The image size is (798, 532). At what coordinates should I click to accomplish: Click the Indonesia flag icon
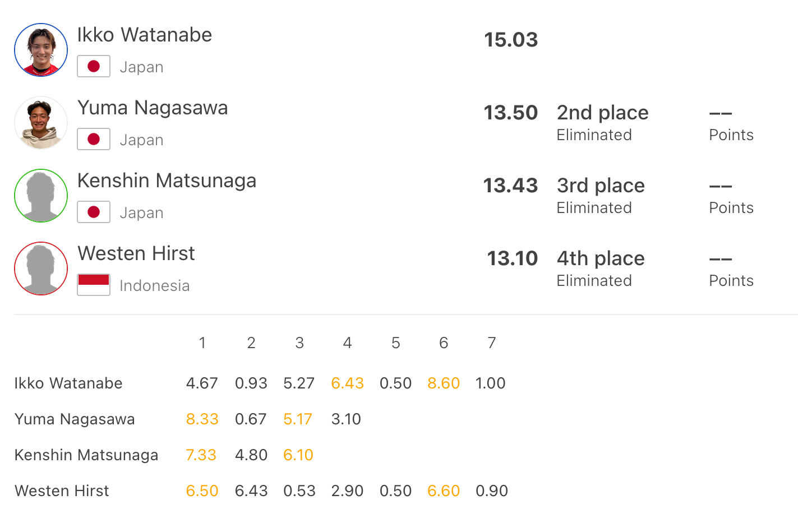tap(94, 285)
